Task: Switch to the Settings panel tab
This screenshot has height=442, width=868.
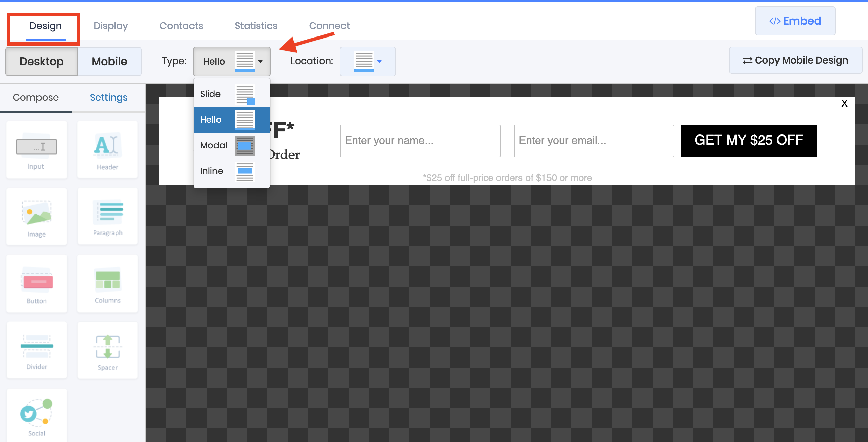Action: pos(108,98)
